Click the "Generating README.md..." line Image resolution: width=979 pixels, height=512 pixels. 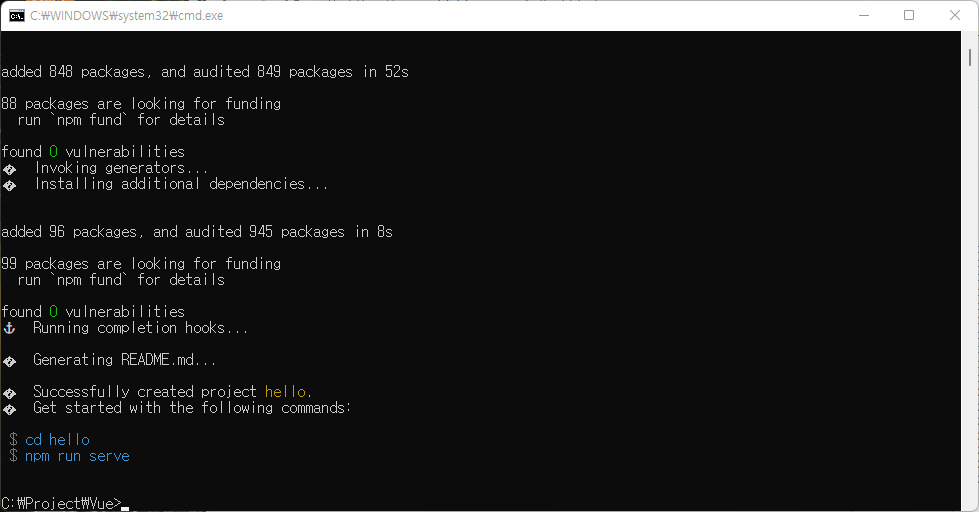[124, 360]
